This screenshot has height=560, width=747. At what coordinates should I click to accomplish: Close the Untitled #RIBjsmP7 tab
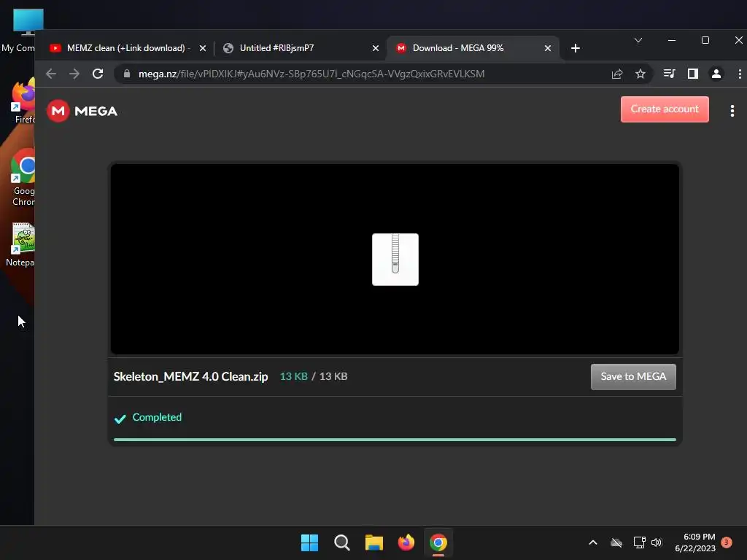click(x=376, y=48)
